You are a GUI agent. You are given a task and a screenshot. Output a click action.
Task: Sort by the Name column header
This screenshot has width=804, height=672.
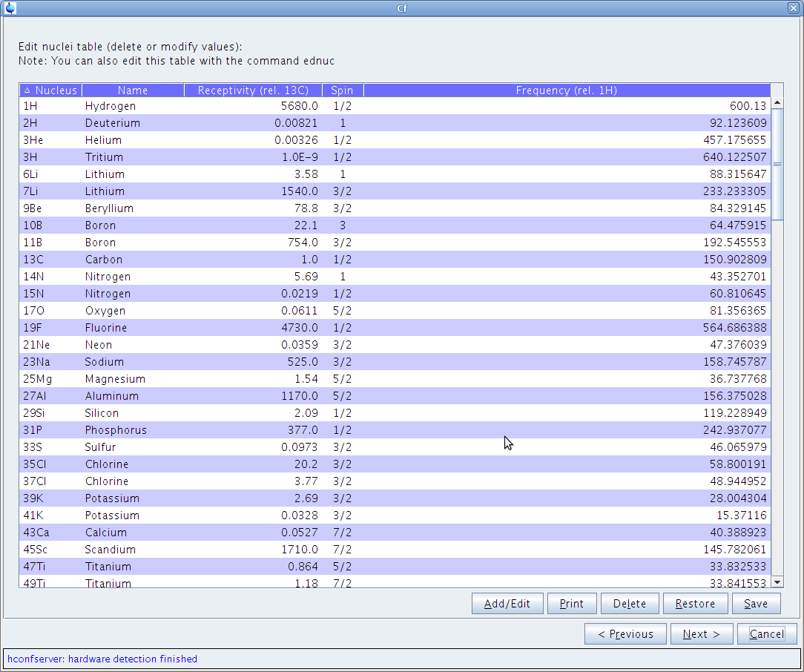[x=133, y=90]
